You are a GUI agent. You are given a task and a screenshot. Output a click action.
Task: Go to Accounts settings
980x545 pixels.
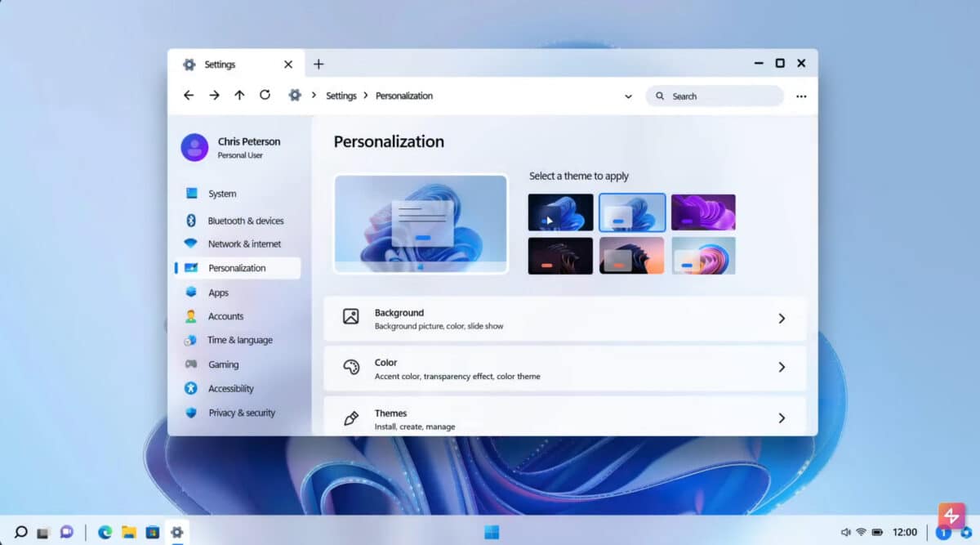pyautogui.click(x=225, y=316)
